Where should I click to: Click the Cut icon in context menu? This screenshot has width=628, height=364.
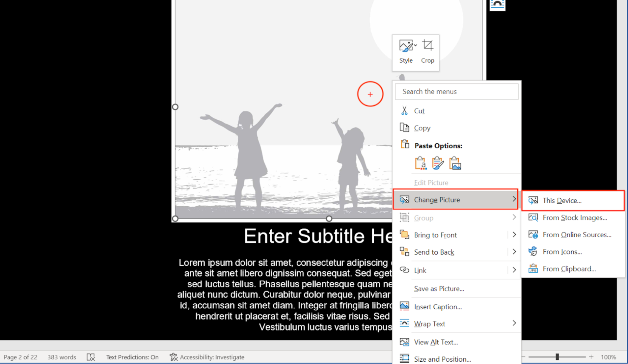click(404, 111)
